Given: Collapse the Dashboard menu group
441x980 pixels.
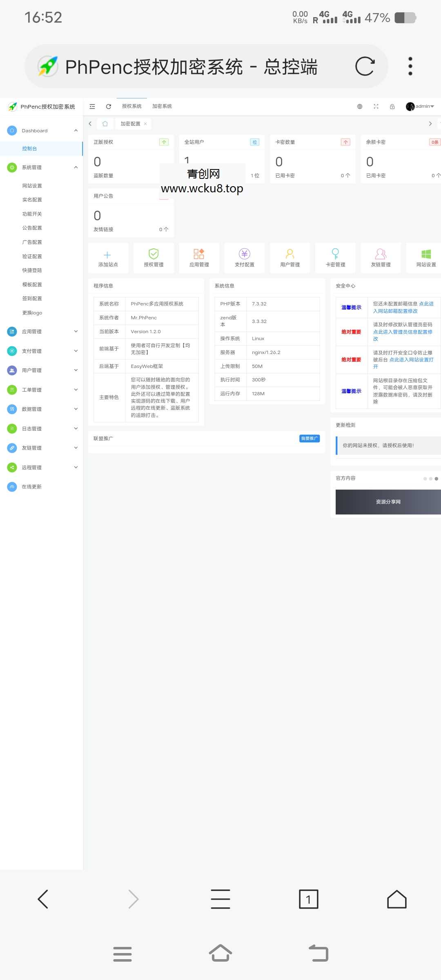Looking at the screenshot, I should [x=41, y=131].
